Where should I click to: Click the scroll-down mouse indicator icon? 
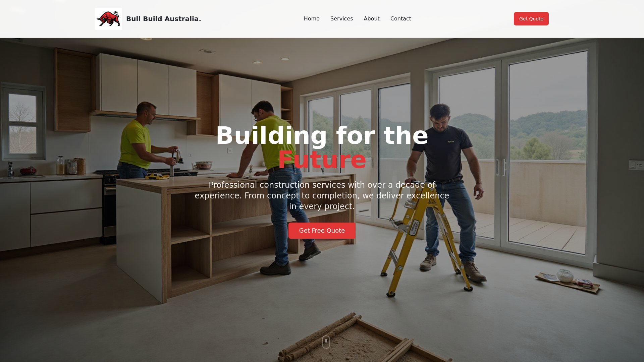326,342
